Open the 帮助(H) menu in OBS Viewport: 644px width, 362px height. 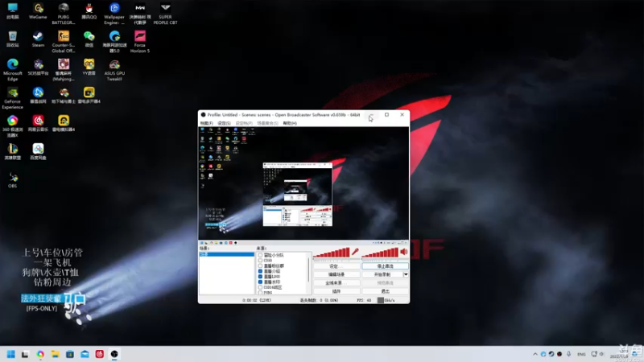pos(290,123)
